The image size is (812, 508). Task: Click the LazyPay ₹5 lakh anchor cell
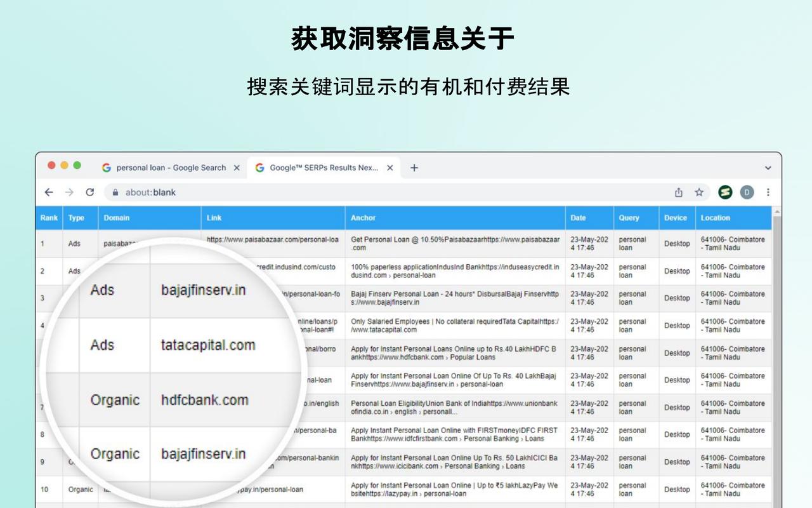pos(455,489)
